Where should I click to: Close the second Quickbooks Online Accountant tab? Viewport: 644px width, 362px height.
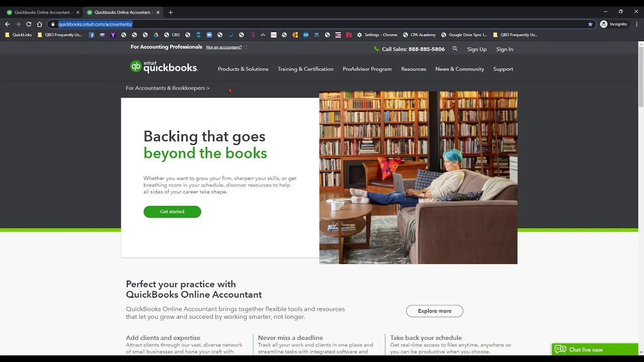click(x=157, y=12)
